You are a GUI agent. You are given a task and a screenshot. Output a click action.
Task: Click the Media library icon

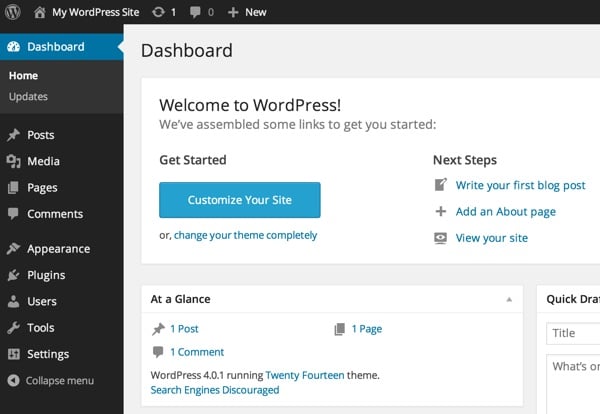click(13, 161)
